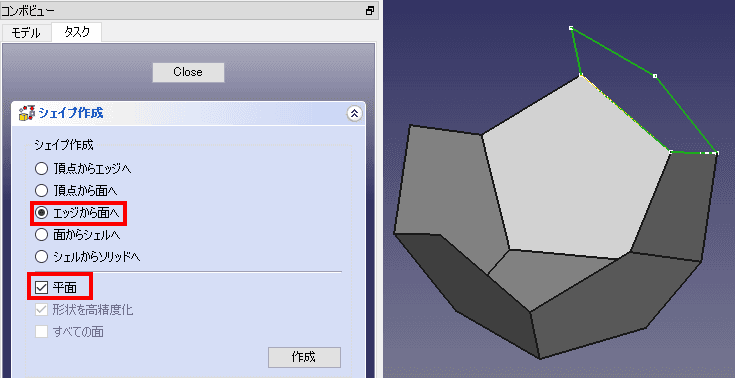The width and height of the screenshot is (735, 378).
Task: Select シェルからソリッドへ radio option
Action: click(x=42, y=257)
